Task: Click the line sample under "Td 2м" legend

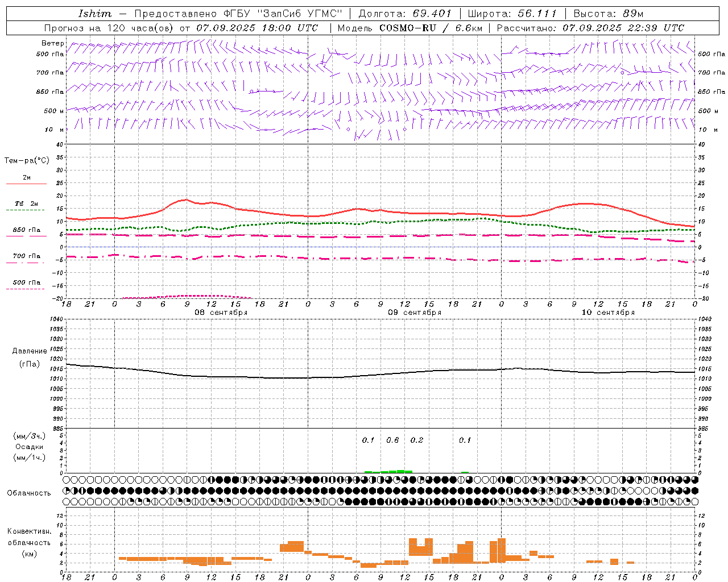Action: click(x=26, y=210)
